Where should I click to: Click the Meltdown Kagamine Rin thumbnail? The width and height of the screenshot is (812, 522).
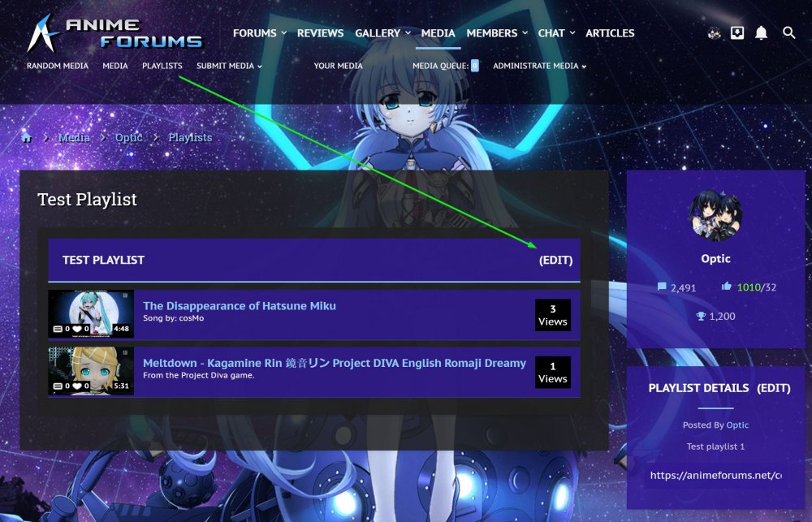click(91, 371)
